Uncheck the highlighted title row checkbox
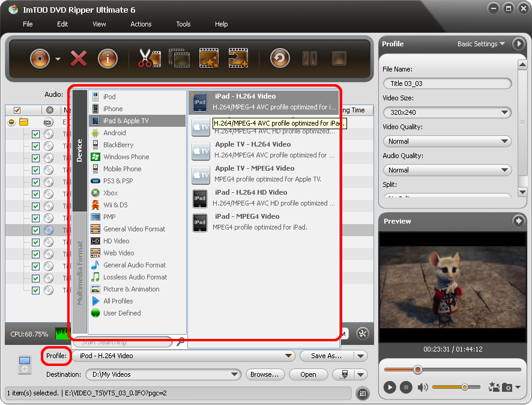 pyautogui.click(x=35, y=230)
